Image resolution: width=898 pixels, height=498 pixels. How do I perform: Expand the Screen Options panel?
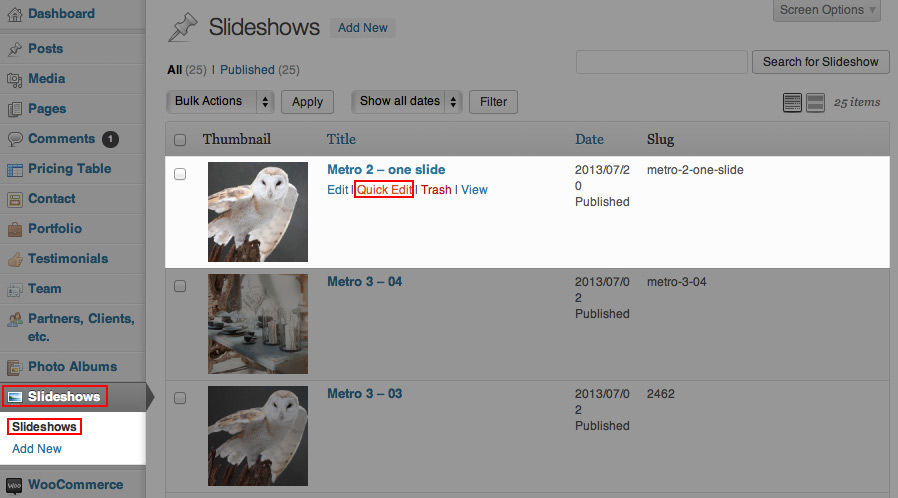pyautogui.click(x=826, y=10)
